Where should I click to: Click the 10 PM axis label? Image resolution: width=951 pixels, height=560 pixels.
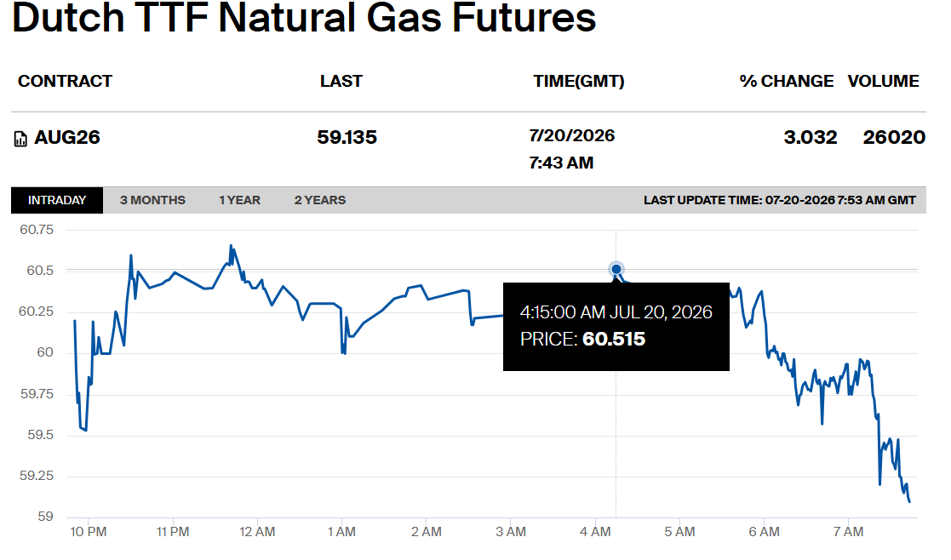coord(89,532)
